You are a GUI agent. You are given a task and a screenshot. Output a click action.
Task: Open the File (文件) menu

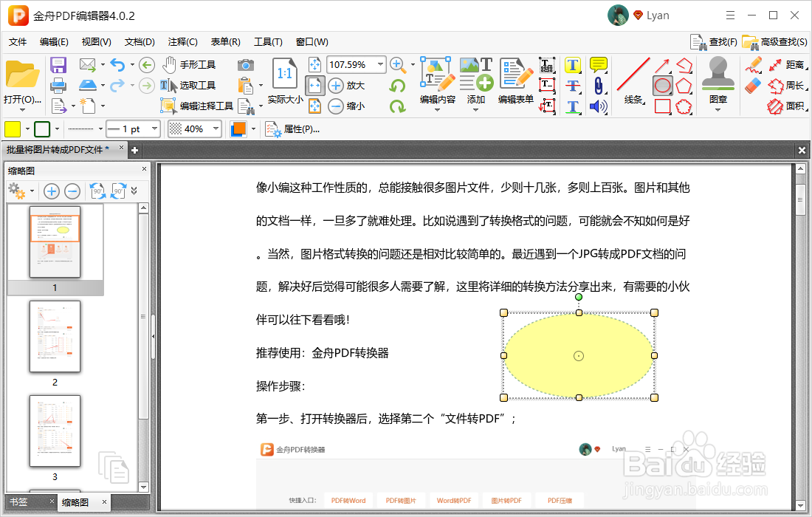[18, 42]
